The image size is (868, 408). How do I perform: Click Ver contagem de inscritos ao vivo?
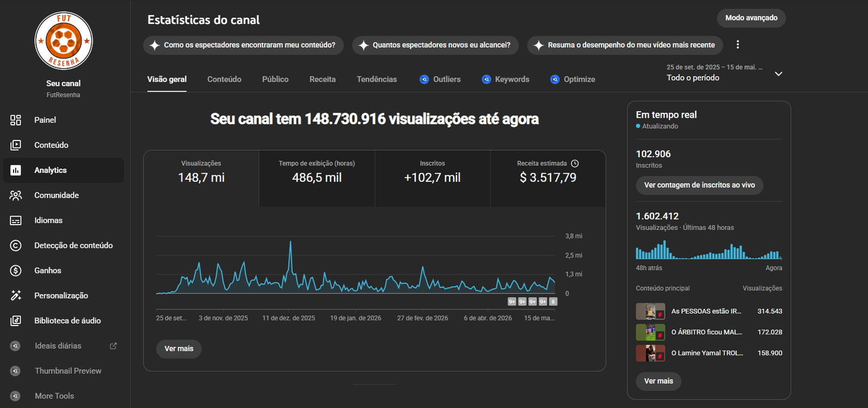pyautogui.click(x=699, y=185)
